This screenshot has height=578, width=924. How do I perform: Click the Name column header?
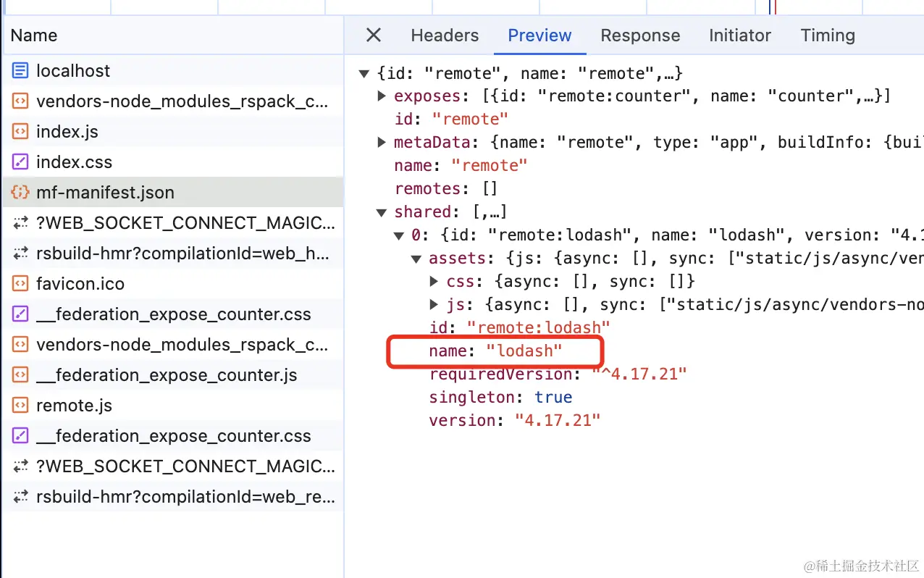click(x=172, y=35)
